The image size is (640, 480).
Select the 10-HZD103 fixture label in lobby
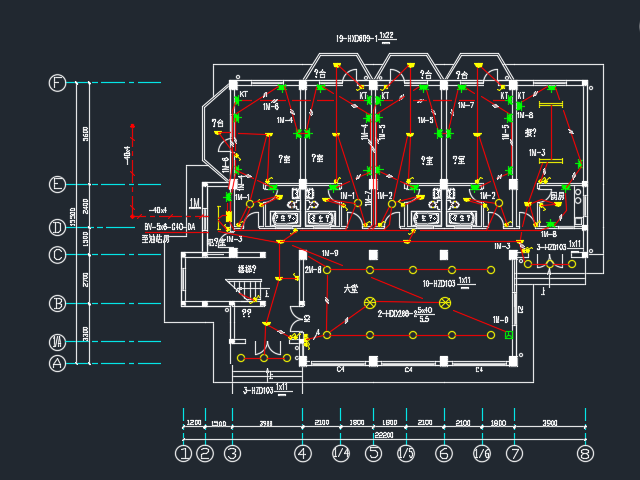pos(448,282)
